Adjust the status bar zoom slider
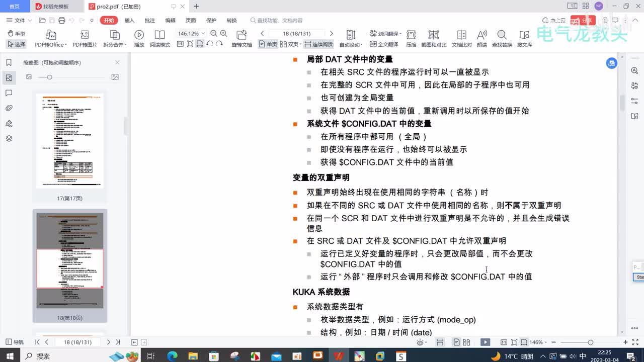The width and height of the screenshot is (644, 362). pos(590,342)
